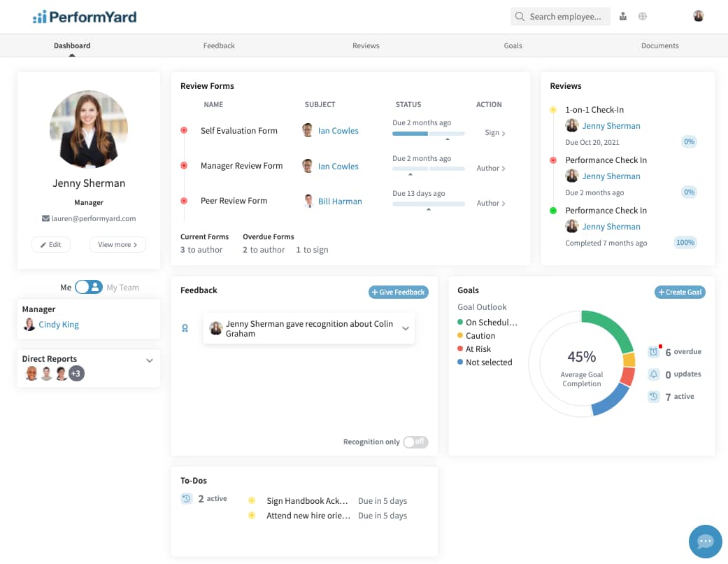The height and width of the screenshot is (564, 728).
Task: Open the Jenny Sherman recognition dropdown
Action: pyautogui.click(x=404, y=327)
